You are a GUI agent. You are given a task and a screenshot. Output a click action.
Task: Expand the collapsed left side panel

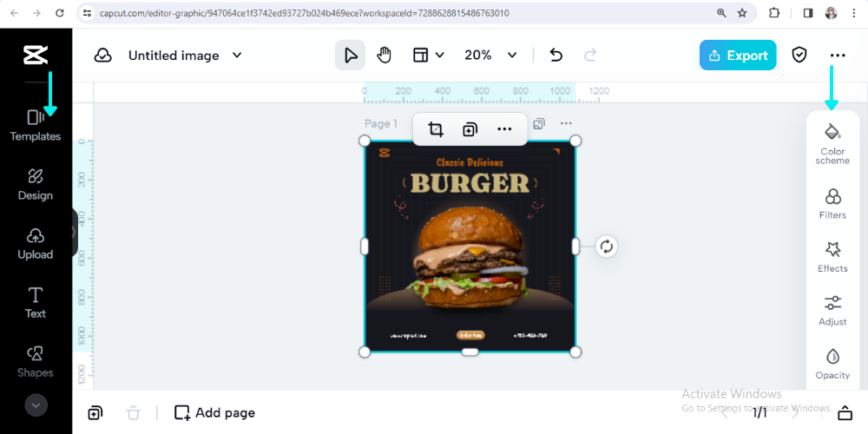tap(74, 233)
